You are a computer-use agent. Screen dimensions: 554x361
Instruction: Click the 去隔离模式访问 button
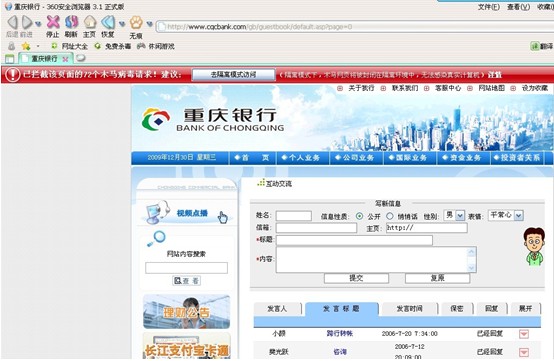(233, 75)
